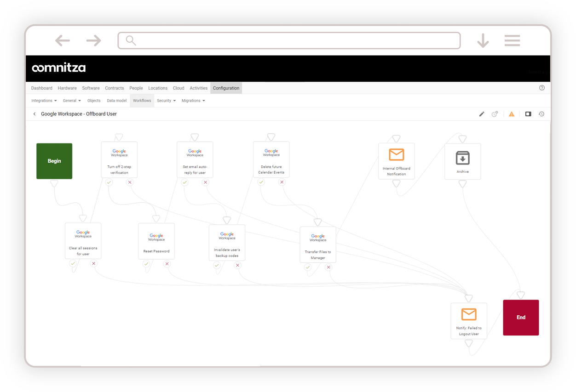
Task: Click failure X under Set email auto-reply
Action: [x=206, y=182]
